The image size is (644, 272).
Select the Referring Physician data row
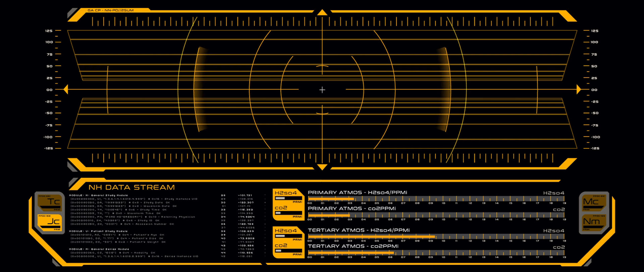(132, 217)
